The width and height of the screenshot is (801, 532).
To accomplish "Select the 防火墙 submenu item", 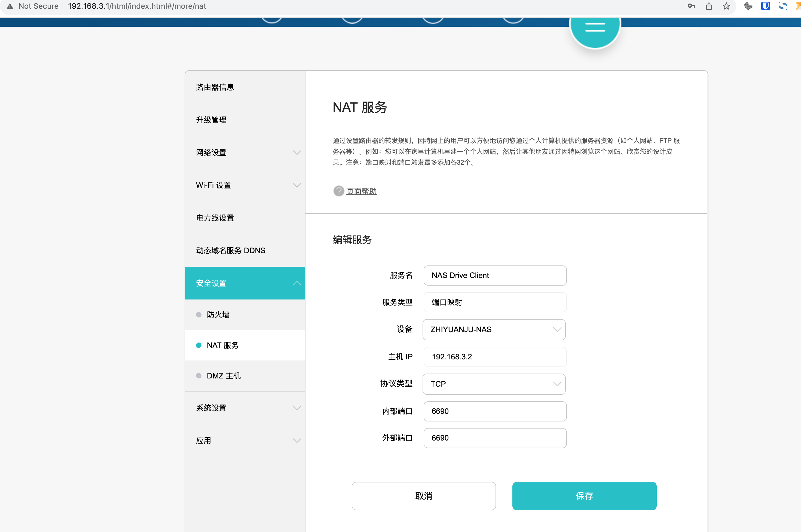I will click(x=218, y=315).
